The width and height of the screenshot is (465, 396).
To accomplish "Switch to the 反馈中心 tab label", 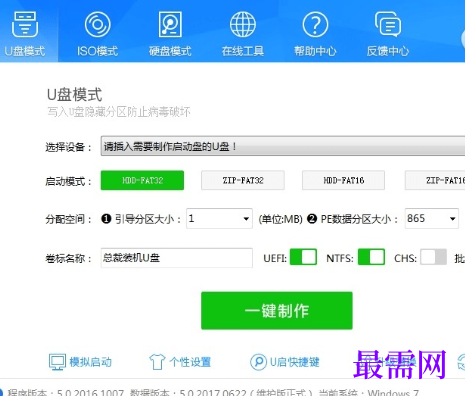I will pyautogui.click(x=388, y=51).
